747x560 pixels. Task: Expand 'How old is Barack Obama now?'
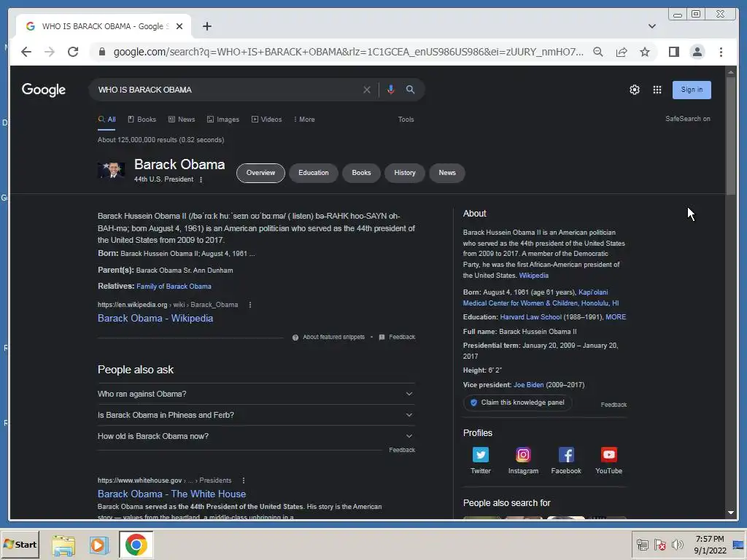point(256,436)
